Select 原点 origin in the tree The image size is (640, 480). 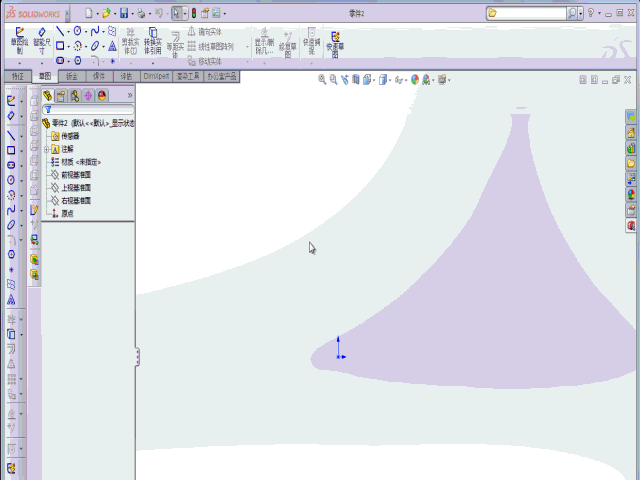point(62,213)
